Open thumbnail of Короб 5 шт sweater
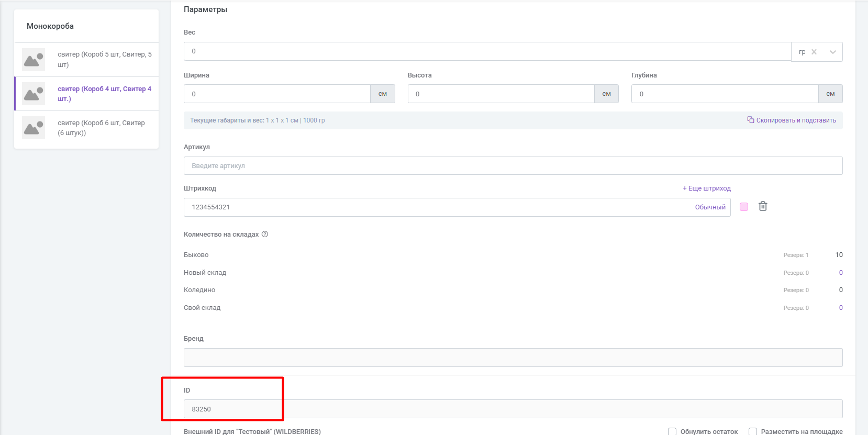The height and width of the screenshot is (435, 868). click(x=34, y=60)
